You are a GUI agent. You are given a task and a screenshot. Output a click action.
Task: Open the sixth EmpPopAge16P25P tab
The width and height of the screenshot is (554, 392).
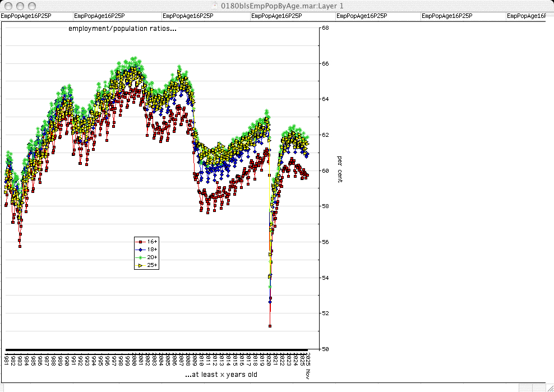(x=446, y=16)
